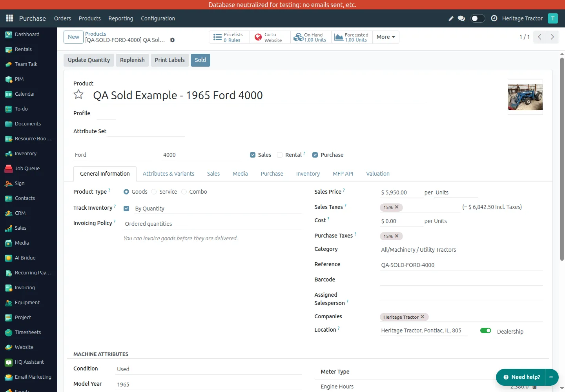
Task: Remove the 15% sales tax tag
Action: (x=397, y=207)
